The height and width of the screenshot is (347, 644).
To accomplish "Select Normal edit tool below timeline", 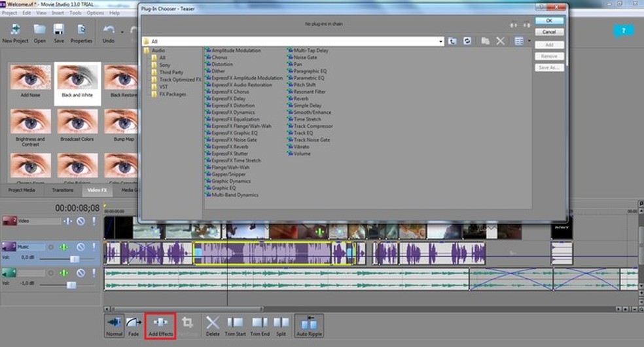I will coord(114,326).
